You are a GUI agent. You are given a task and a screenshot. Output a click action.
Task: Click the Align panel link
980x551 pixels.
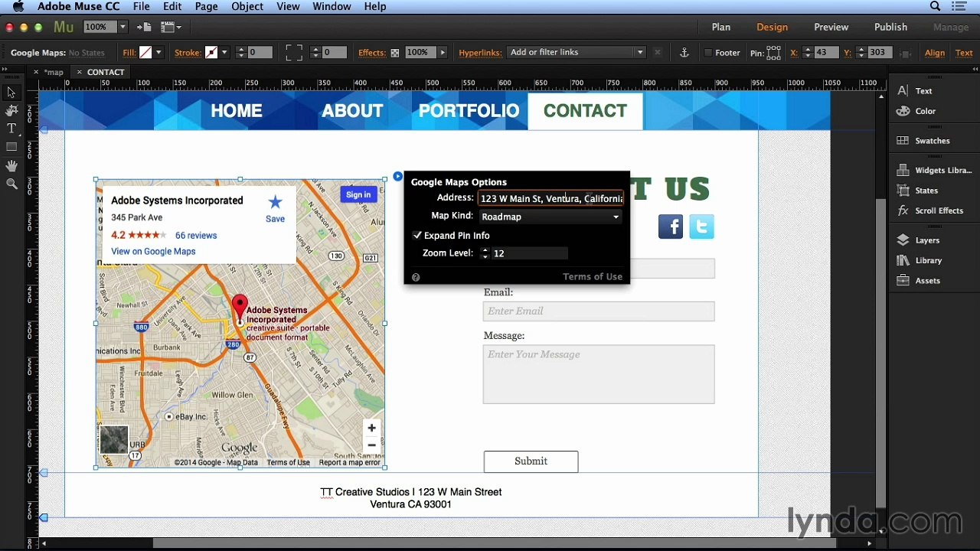tap(934, 53)
